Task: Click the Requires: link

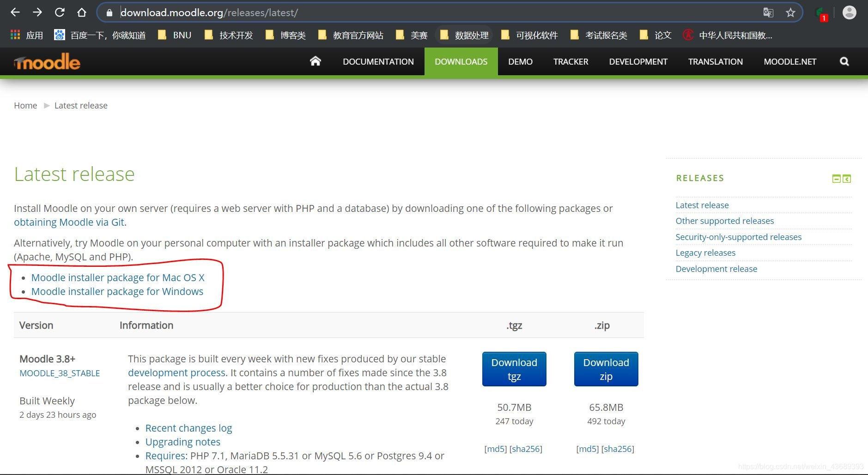Action: click(x=166, y=456)
